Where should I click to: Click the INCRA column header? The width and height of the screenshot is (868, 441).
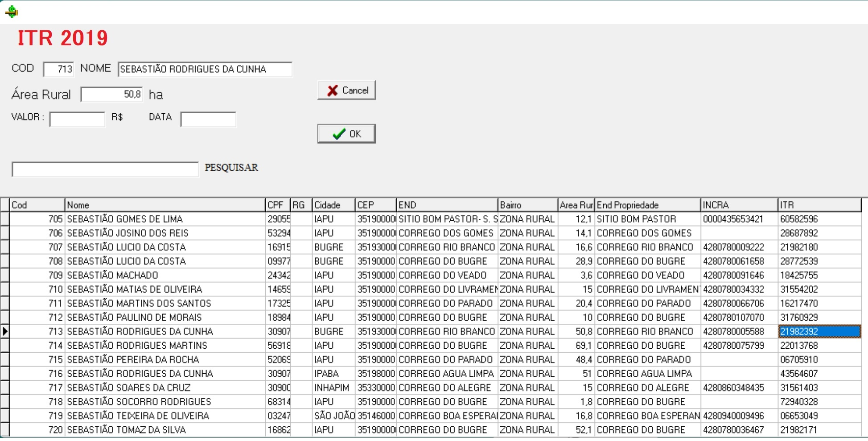tap(739, 205)
